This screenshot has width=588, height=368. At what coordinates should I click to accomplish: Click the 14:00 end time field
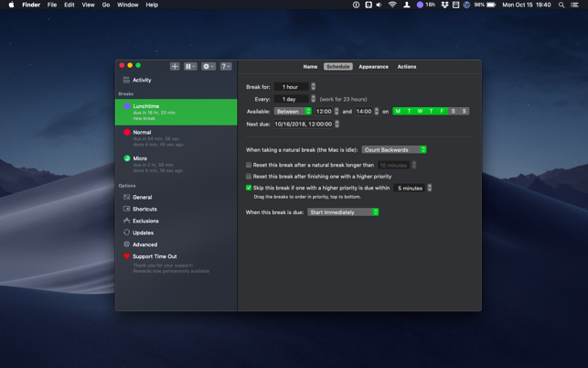364,111
